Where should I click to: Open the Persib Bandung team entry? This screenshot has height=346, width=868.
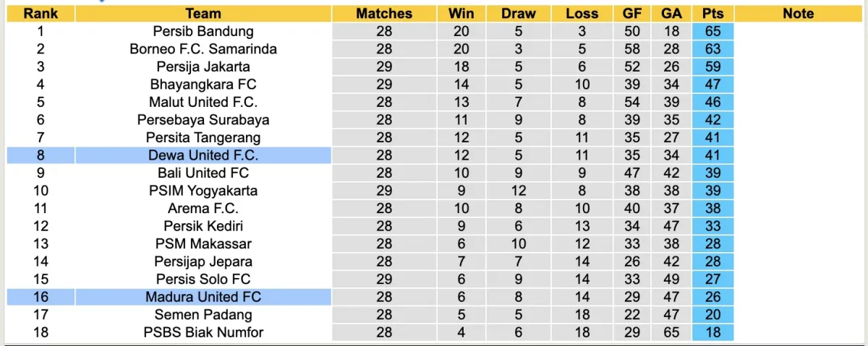coord(203,31)
